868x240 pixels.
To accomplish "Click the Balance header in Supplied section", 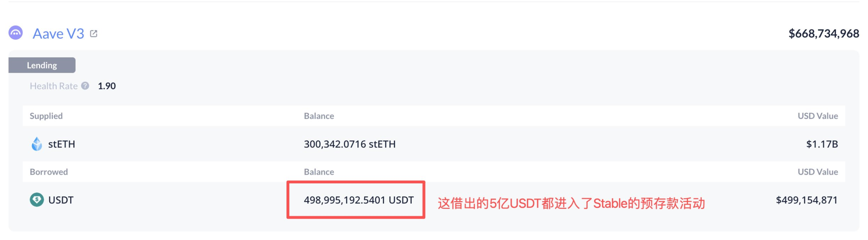I will coord(319,116).
